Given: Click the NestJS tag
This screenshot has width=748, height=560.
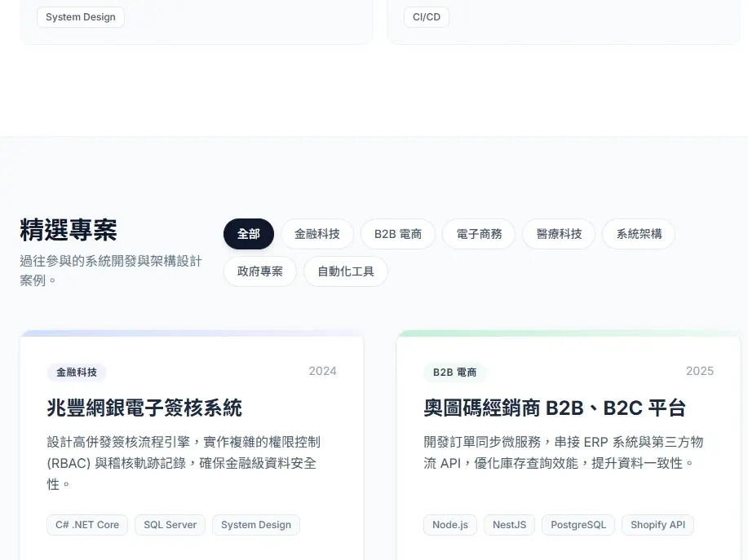Looking at the screenshot, I should [508, 525].
